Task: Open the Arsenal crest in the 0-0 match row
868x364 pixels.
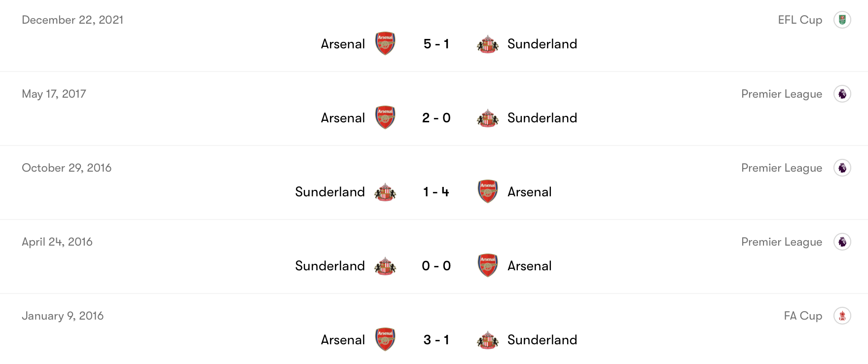Action: click(x=487, y=265)
